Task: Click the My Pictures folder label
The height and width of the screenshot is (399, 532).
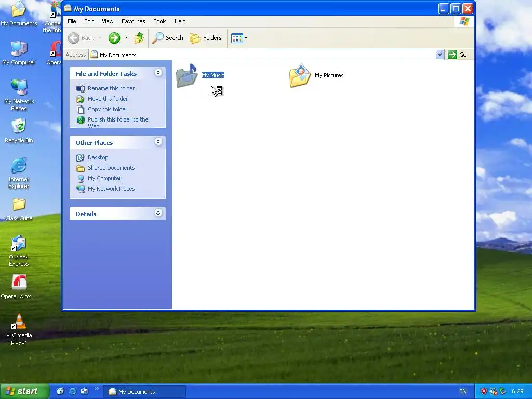Action: click(x=329, y=75)
